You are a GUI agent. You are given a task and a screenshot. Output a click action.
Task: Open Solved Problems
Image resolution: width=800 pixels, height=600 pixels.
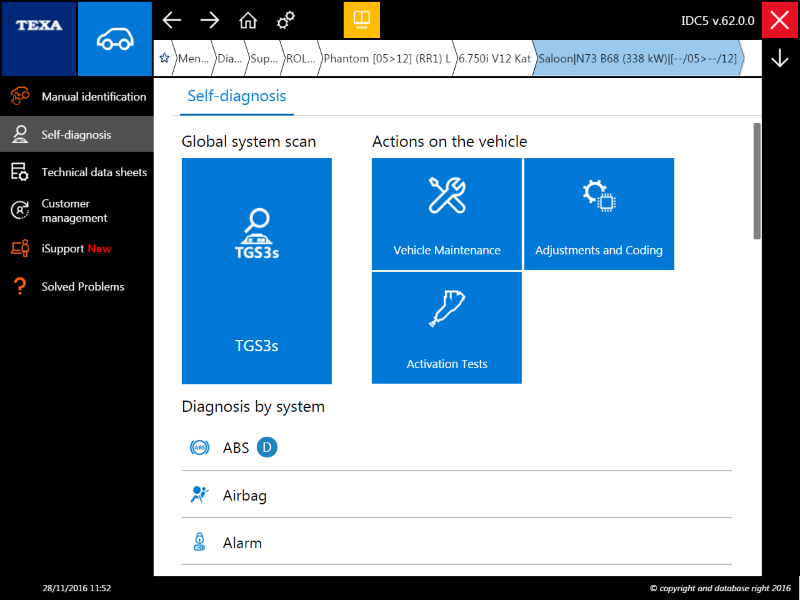77,286
